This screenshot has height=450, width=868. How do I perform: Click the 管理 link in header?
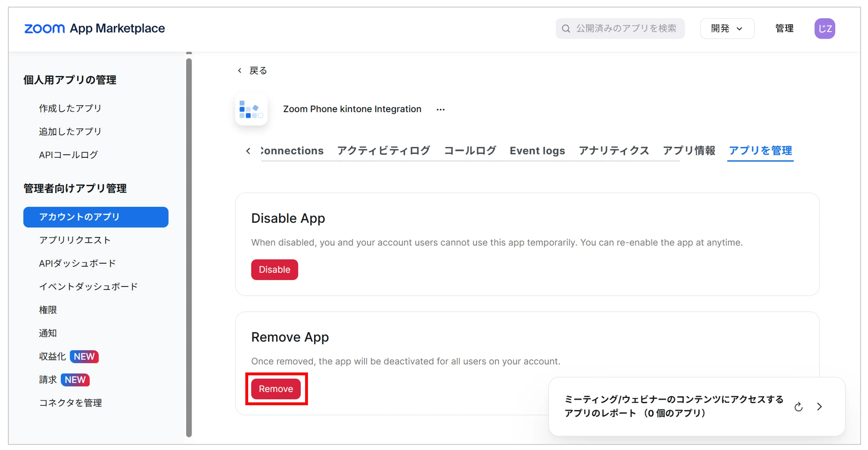tap(784, 29)
